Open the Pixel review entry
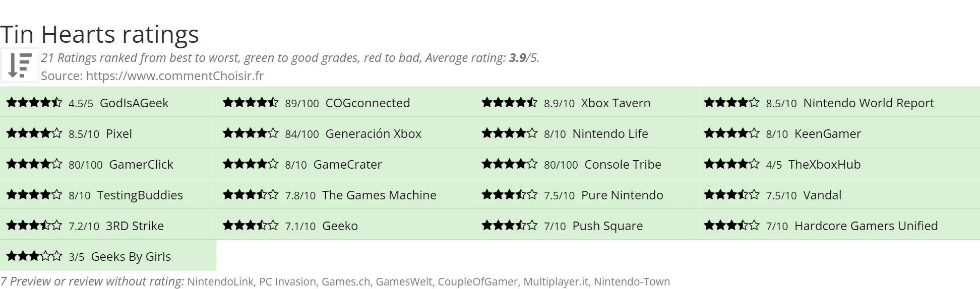The image size is (980, 289). 108,133
